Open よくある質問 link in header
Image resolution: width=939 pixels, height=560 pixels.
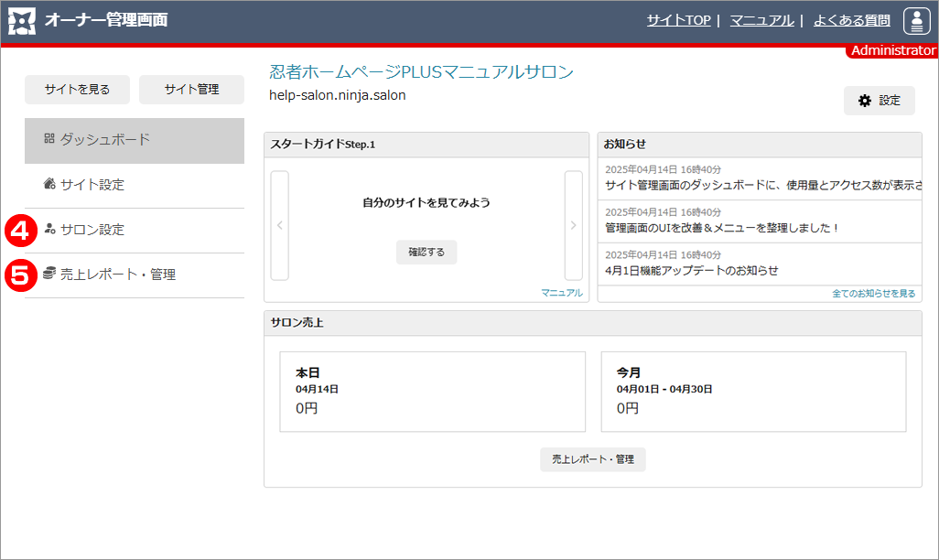pos(851,20)
